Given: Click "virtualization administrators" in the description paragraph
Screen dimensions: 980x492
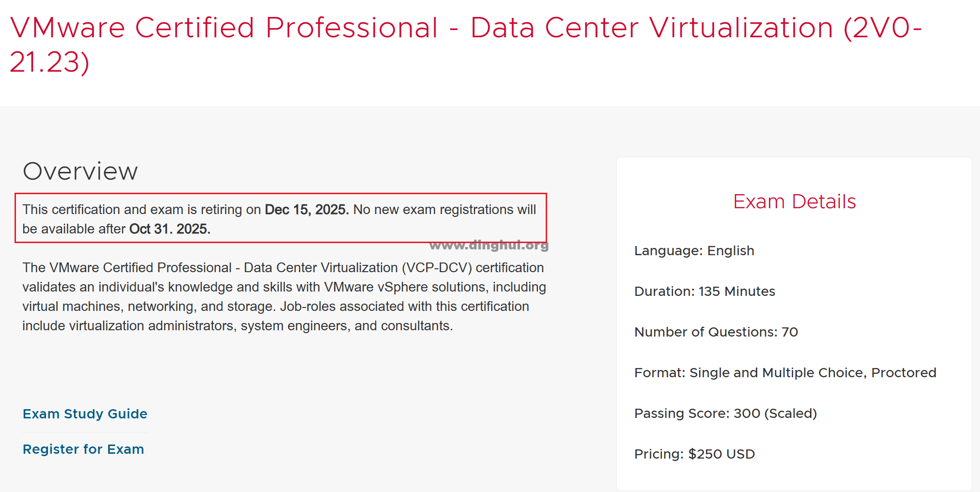Looking at the screenshot, I should [x=151, y=326].
